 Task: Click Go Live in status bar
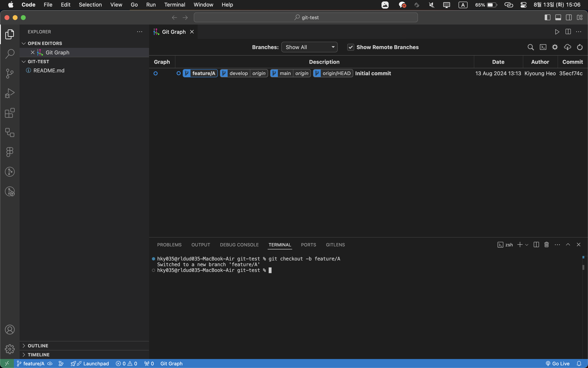558,363
